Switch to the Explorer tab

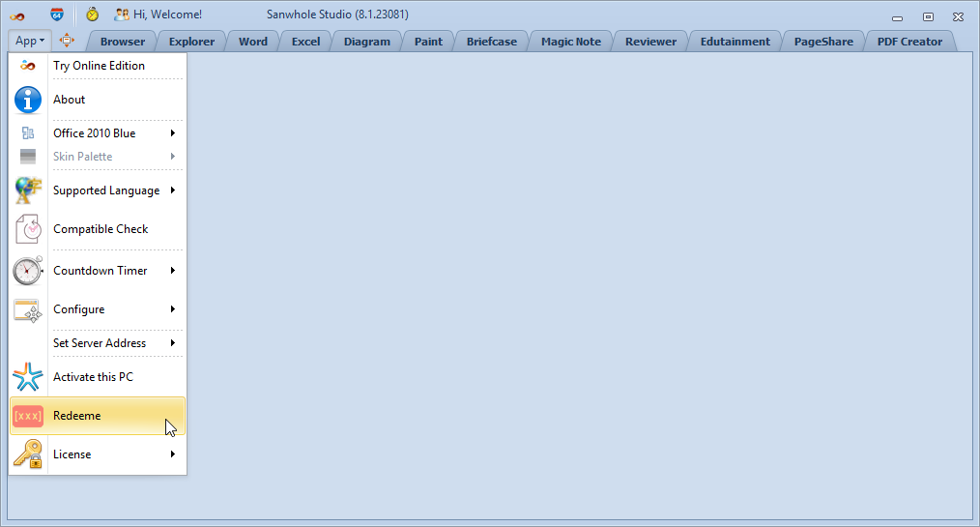click(191, 42)
